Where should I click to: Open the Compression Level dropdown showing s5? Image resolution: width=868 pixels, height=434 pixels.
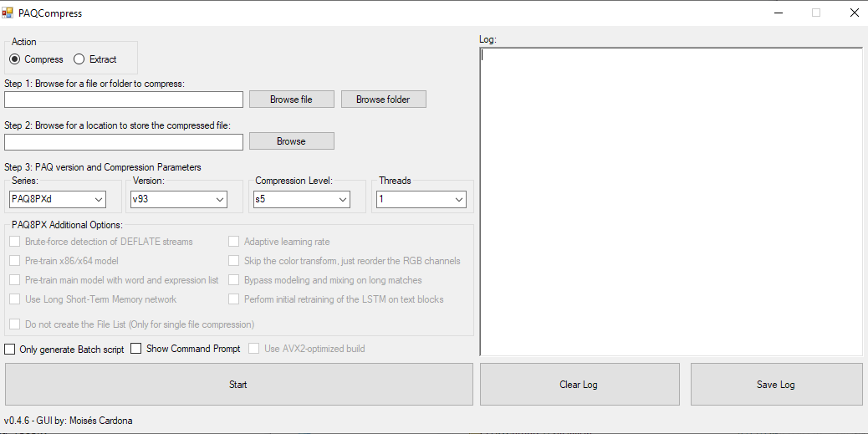pos(302,200)
